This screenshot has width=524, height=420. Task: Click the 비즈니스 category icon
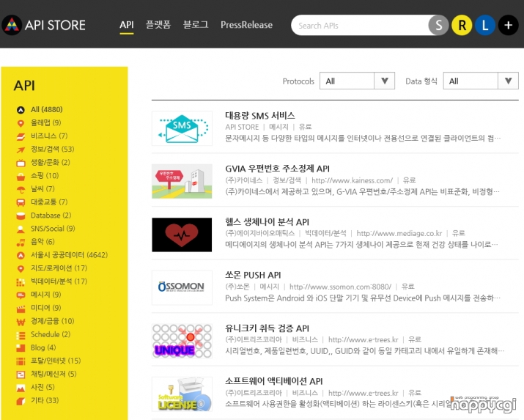click(21, 136)
